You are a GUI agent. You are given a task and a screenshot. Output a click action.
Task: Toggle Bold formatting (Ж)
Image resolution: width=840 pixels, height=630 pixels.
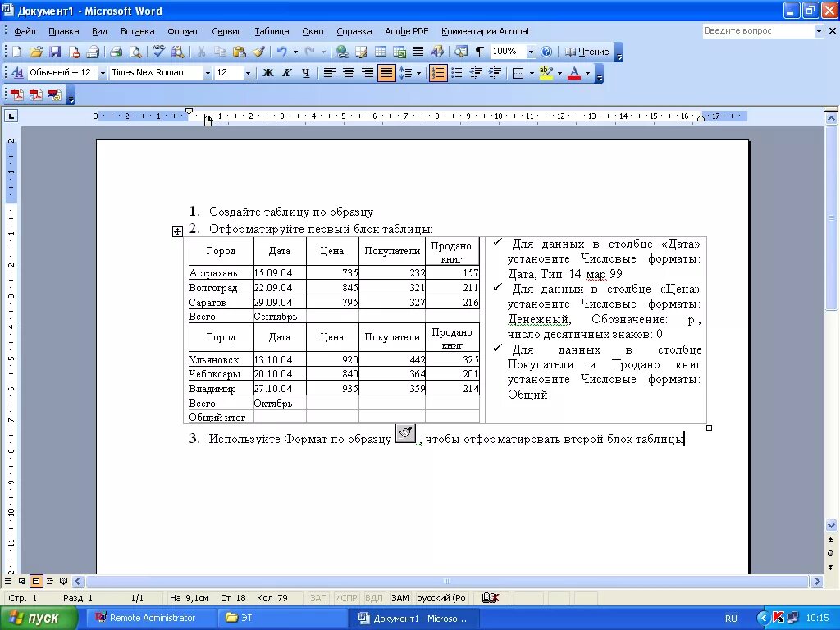(268, 73)
